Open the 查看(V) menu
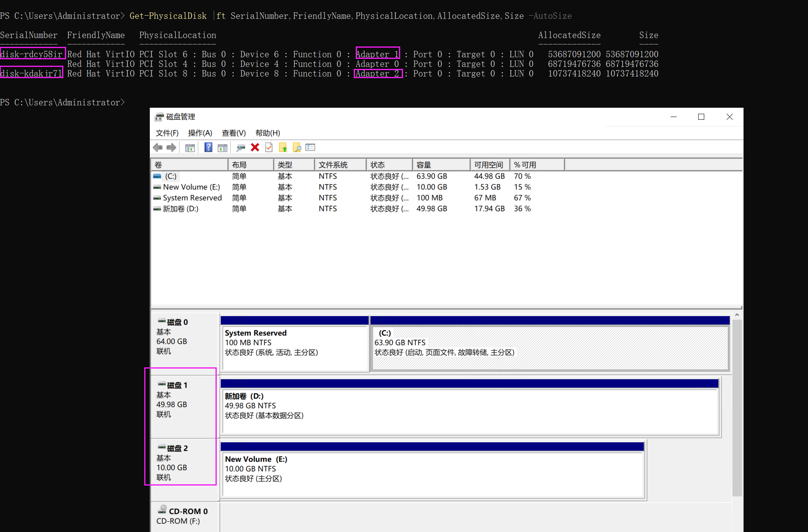 click(234, 133)
